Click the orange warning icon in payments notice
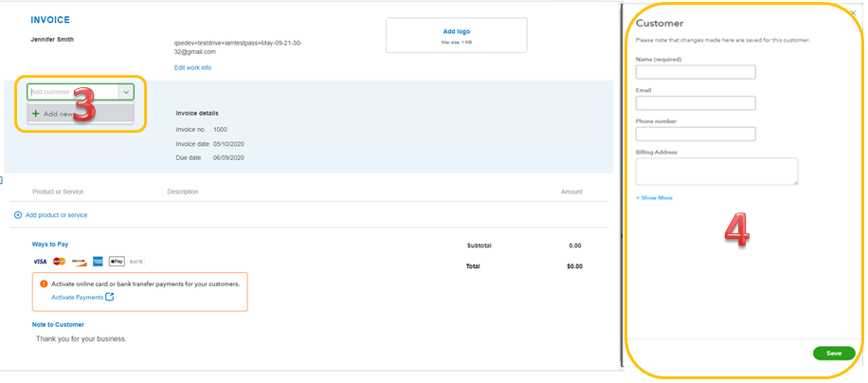This screenshot has height=383, width=868. click(x=44, y=283)
